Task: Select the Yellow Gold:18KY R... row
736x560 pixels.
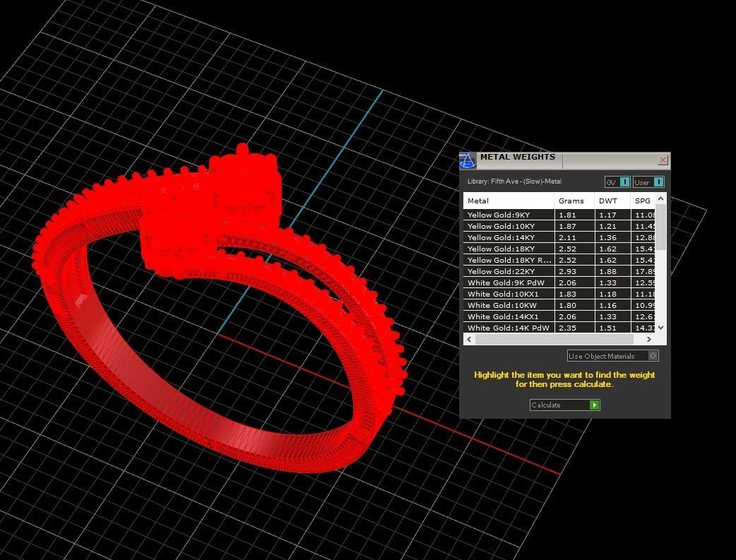Action: pos(559,260)
